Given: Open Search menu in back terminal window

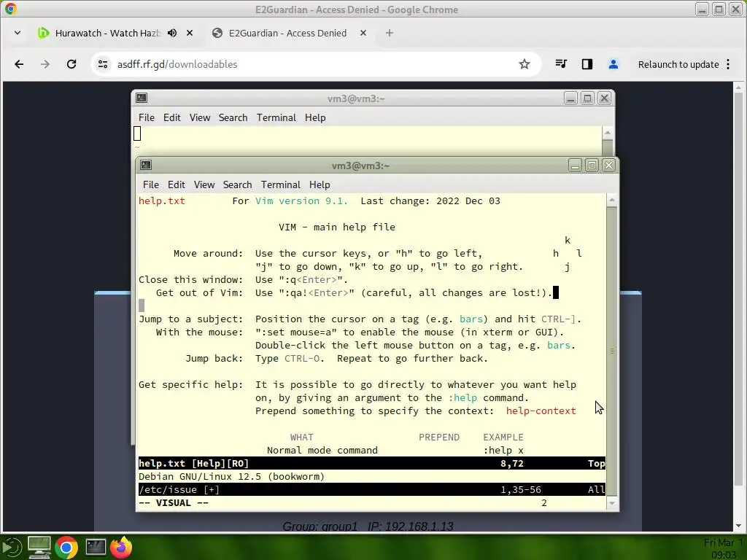Looking at the screenshot, I should pyautogui.click(x=233, y=117).
